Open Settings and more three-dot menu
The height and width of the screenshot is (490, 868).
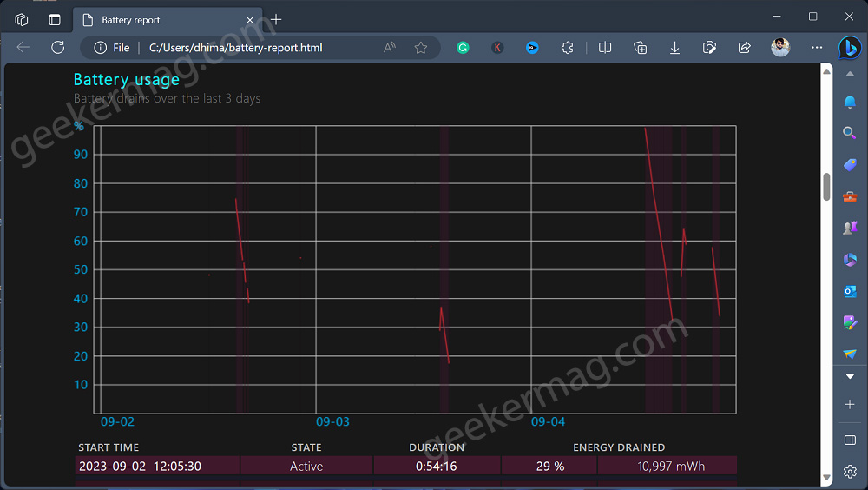point(817,48)
